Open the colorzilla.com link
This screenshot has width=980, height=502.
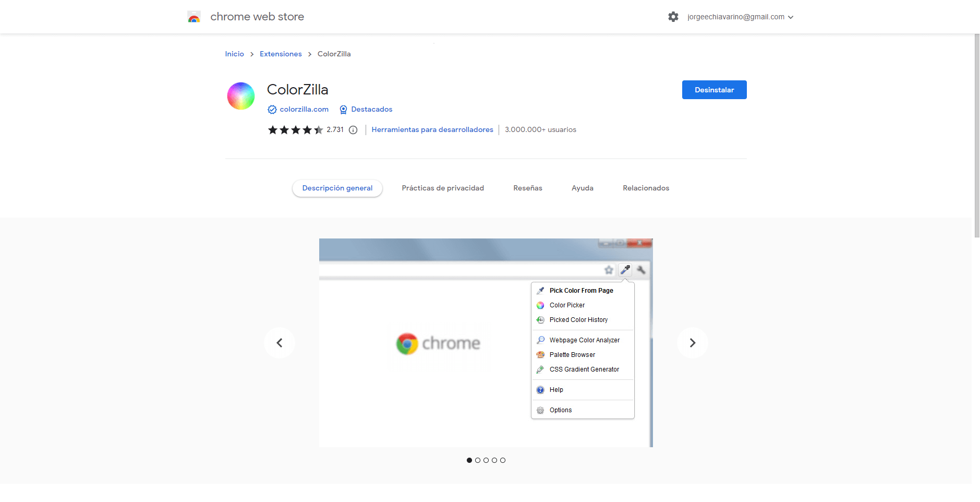tap(304, 110)
